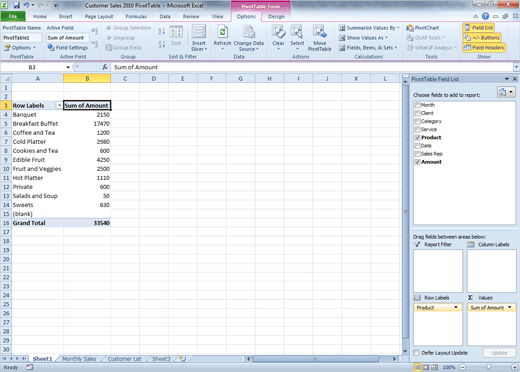Click the Clear PivotTable icon
The image size is (520, 372).
(278, 32)
